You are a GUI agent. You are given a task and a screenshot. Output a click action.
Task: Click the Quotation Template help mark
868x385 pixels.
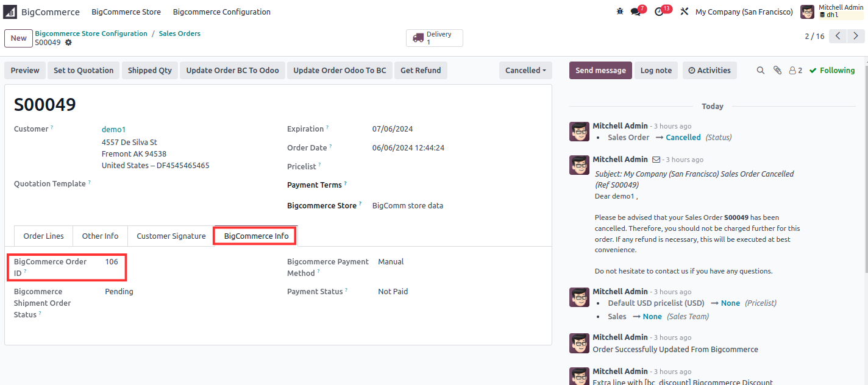coord(89,182)
